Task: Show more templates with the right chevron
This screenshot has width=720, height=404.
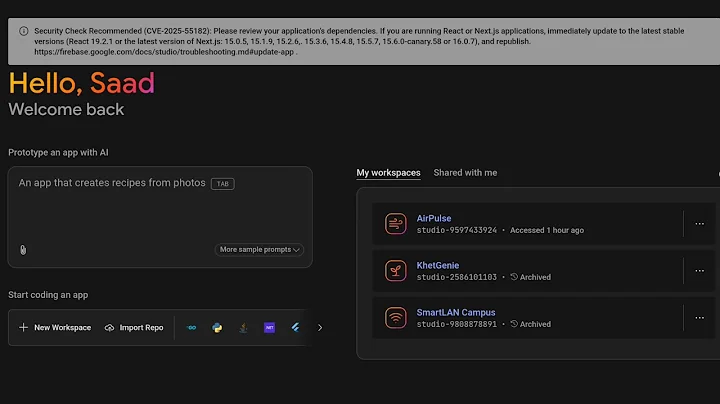Action: click(320, 328)
